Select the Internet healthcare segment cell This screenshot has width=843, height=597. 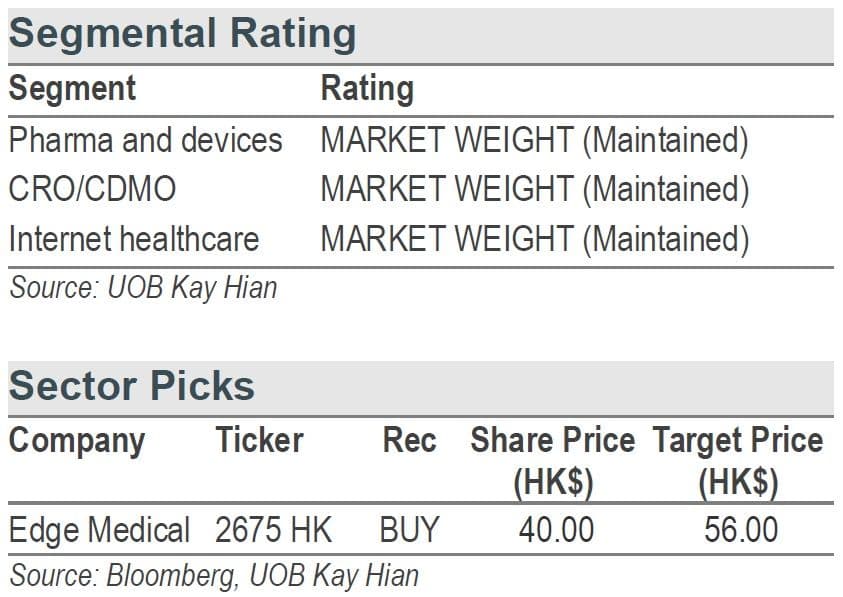click(134, 239)
